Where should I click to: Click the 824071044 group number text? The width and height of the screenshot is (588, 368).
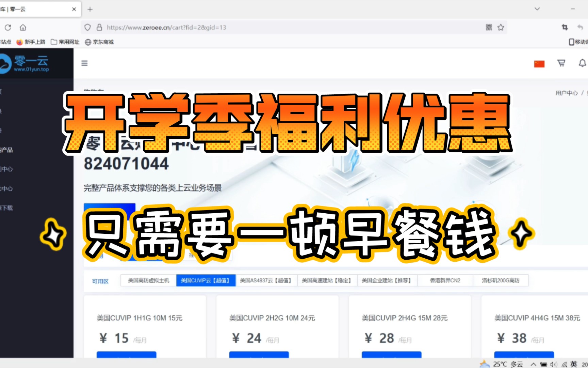click(126, 164)
